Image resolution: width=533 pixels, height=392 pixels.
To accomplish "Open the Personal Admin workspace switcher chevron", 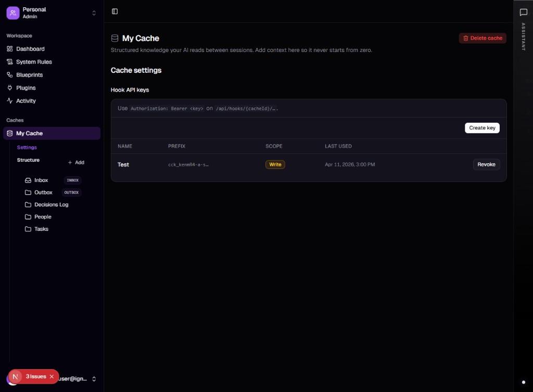I will coord(94,13).
